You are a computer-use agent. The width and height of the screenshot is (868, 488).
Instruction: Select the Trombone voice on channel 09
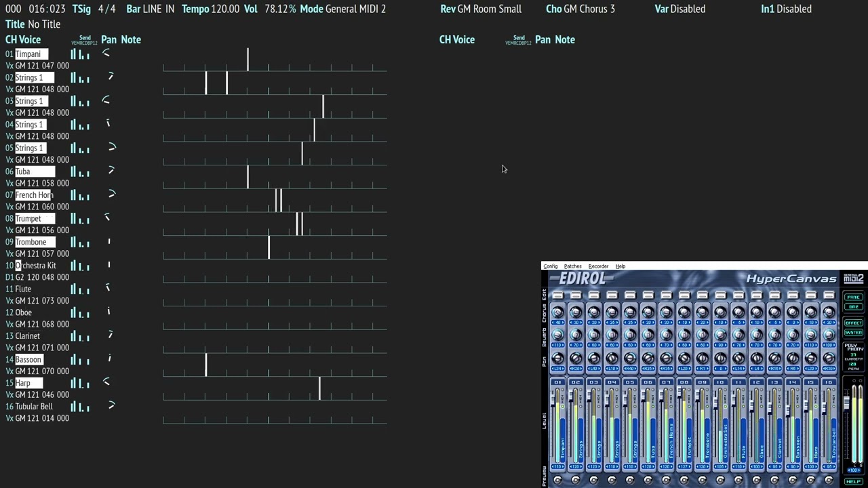point(35,242)
